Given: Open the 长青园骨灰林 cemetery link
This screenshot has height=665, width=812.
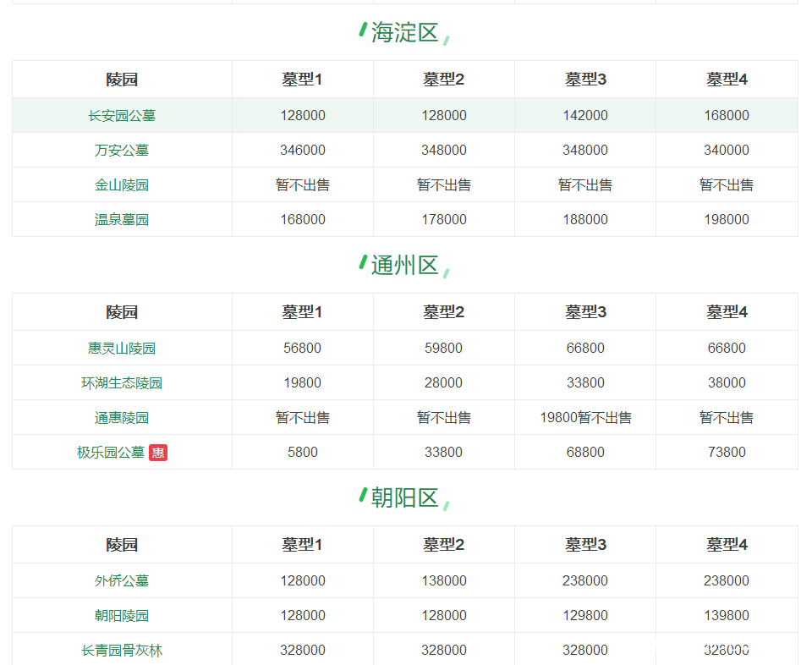Looking at the screenshot, I should 122,650.
